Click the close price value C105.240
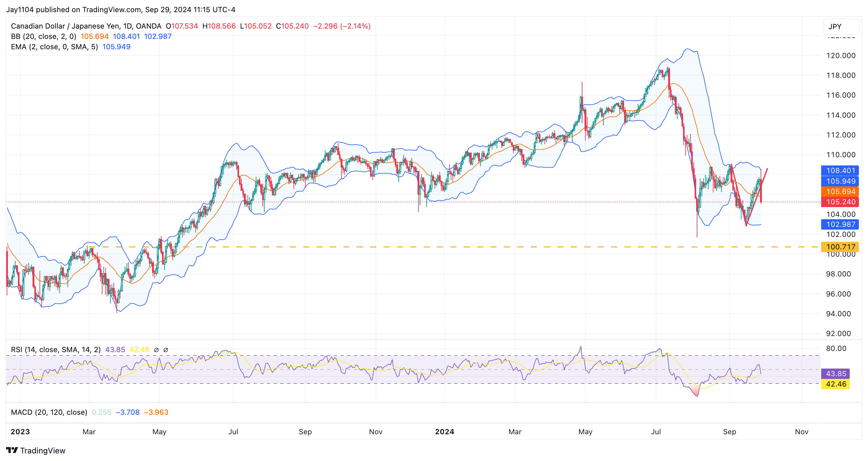The width and height of the screenshot is (868, 461). (x=292, y=26)
